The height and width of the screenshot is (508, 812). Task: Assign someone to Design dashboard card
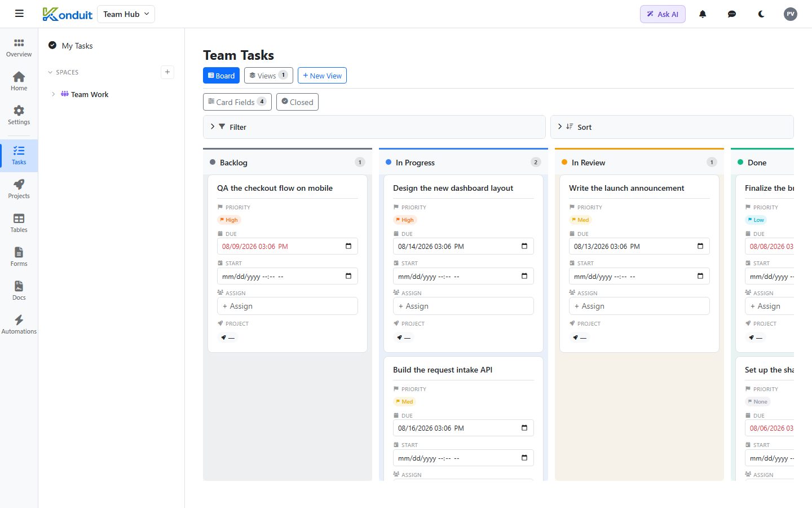pos(464,306)
